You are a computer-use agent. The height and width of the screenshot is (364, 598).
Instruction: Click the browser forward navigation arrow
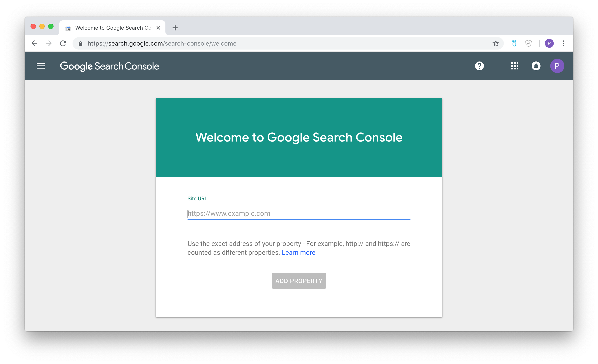pos(48,43)
